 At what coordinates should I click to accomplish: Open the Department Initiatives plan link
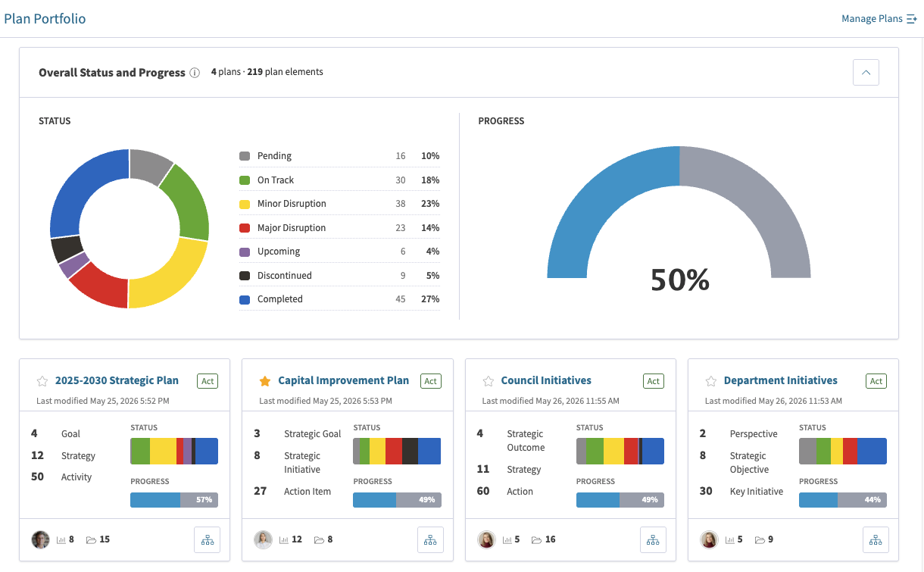click(780, 380)
